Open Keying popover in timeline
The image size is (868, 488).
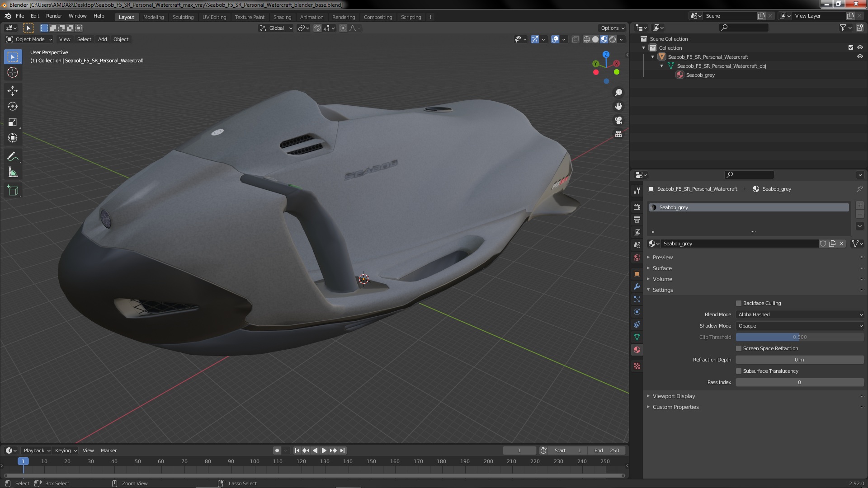coord(66,450)
